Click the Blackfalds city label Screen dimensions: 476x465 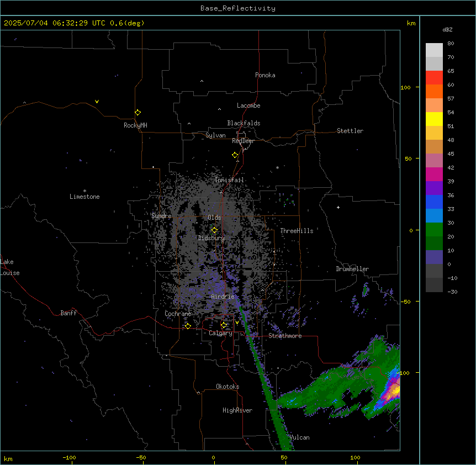pyautogui.click(x=244, y=123)
